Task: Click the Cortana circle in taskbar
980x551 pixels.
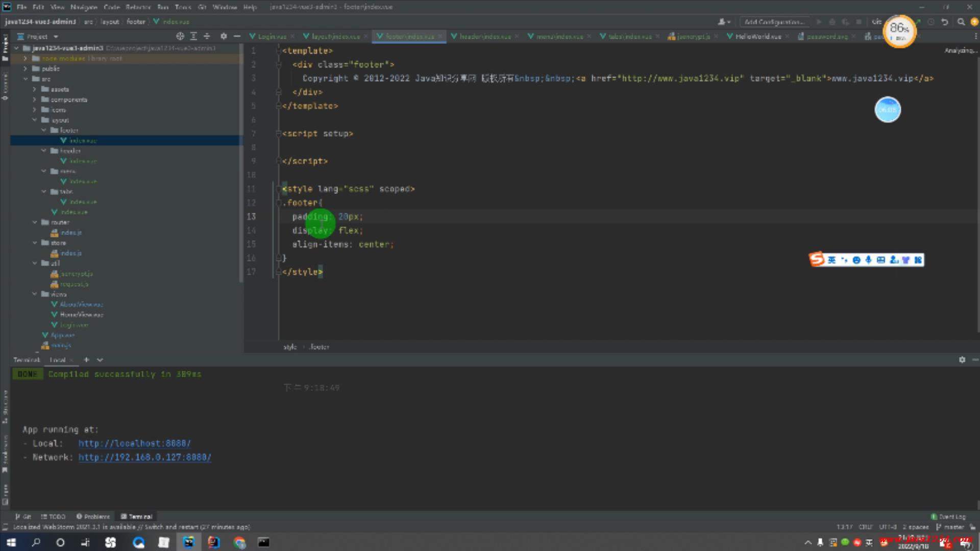Action: pyautogui.click(x=60, y=542)
